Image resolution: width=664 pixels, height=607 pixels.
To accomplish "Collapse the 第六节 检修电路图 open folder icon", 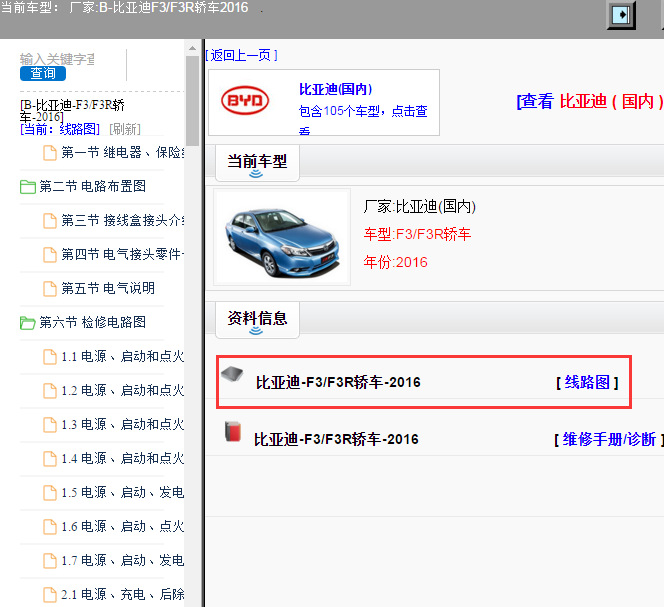I will click(28, 323).
